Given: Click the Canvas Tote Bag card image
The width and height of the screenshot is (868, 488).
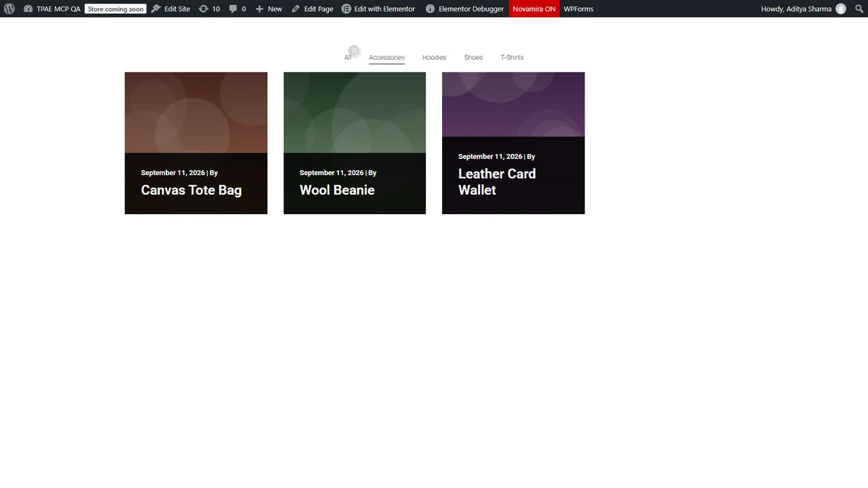Looking at the screenshot, I should [x=196, y=113].
